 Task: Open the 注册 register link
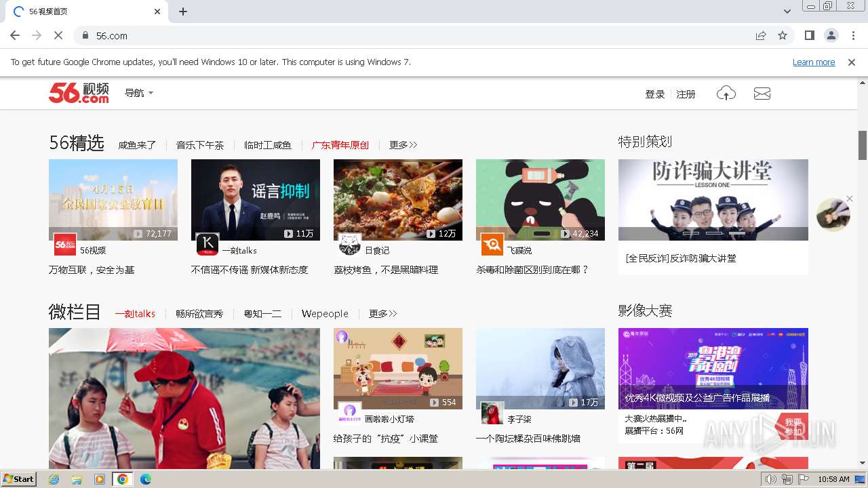(686, 94)
